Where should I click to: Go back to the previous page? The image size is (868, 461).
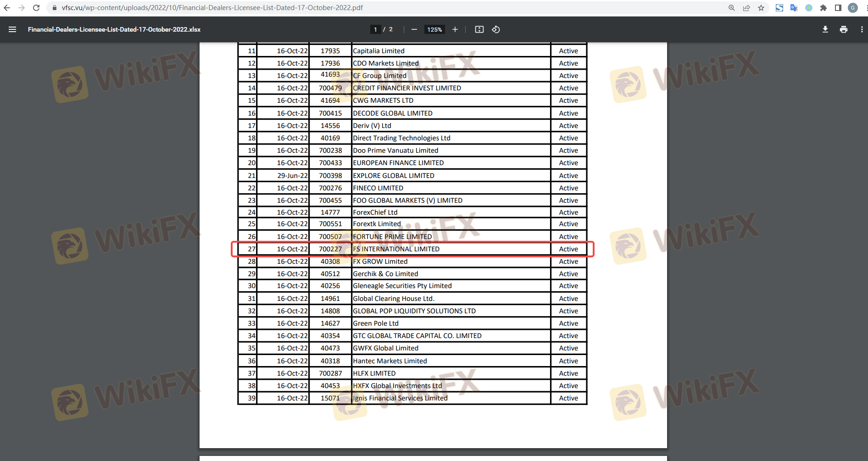point(7,8)
